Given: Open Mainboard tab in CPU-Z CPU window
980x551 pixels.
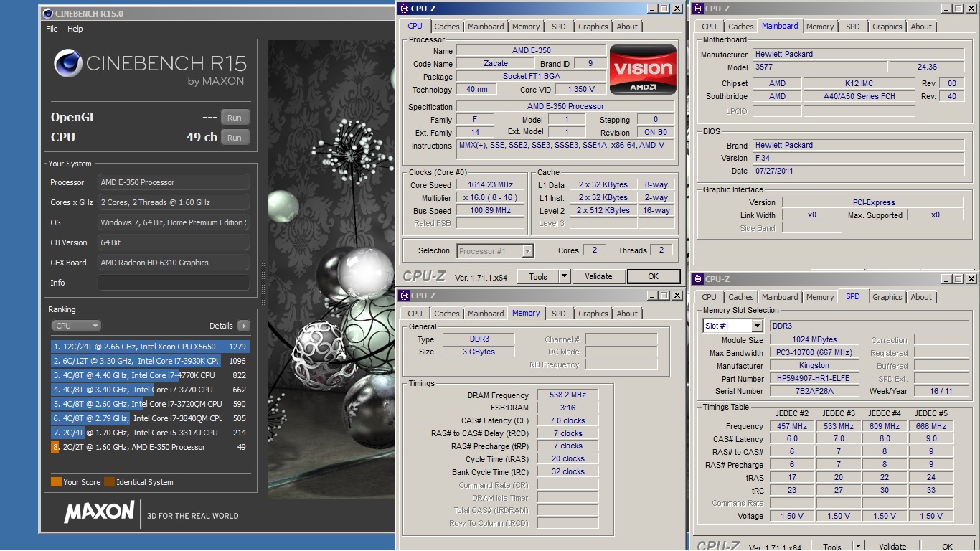Looking at the screenshot, I should [x=486, y=27].
